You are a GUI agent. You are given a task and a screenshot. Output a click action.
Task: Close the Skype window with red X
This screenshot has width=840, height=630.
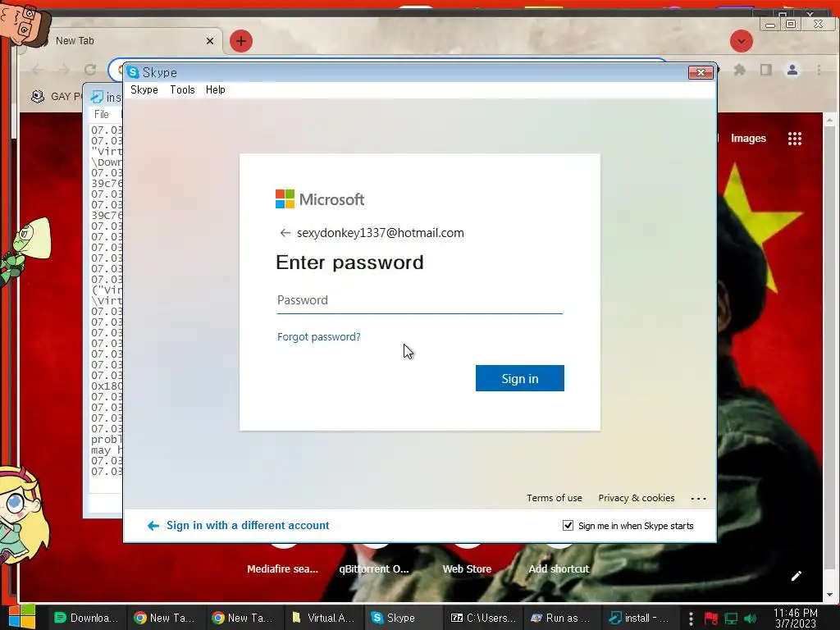tap(701, 72)
